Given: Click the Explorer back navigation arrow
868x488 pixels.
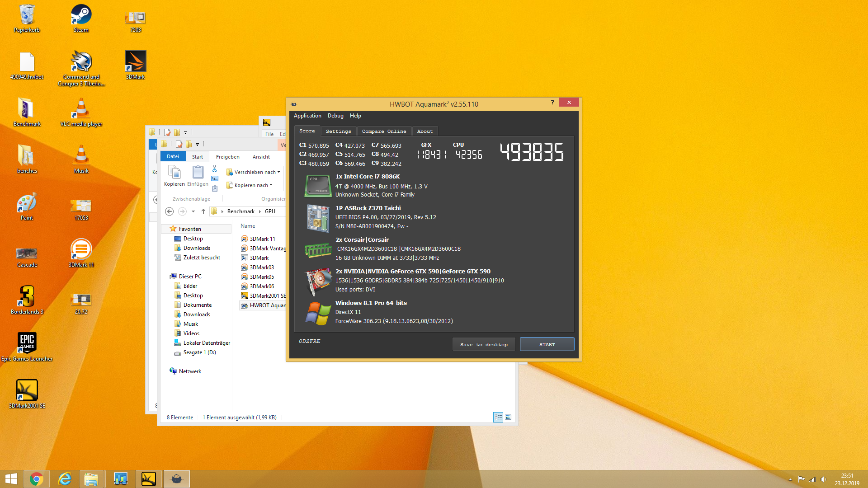Looking at the screenshot, I should tap(169, 211).
